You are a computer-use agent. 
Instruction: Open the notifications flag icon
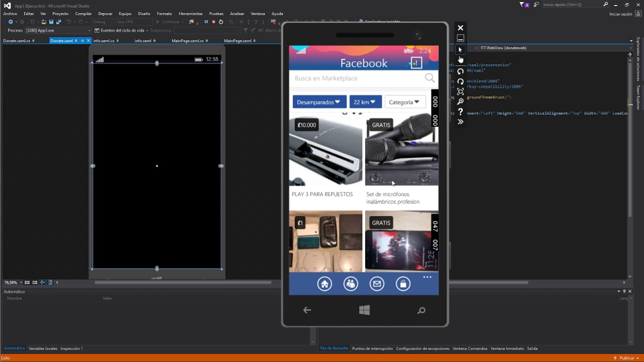[x=523, y=5]
